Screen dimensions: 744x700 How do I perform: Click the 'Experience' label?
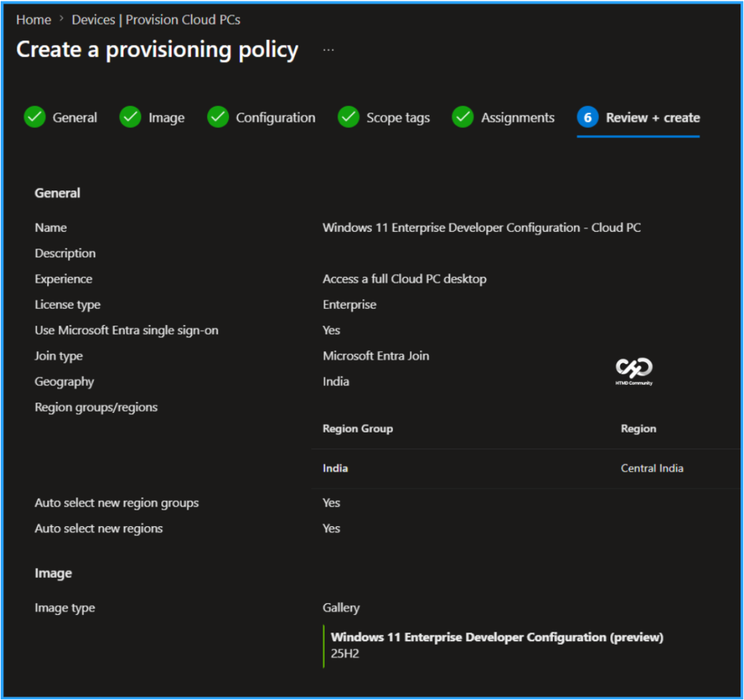coord(63,279)
